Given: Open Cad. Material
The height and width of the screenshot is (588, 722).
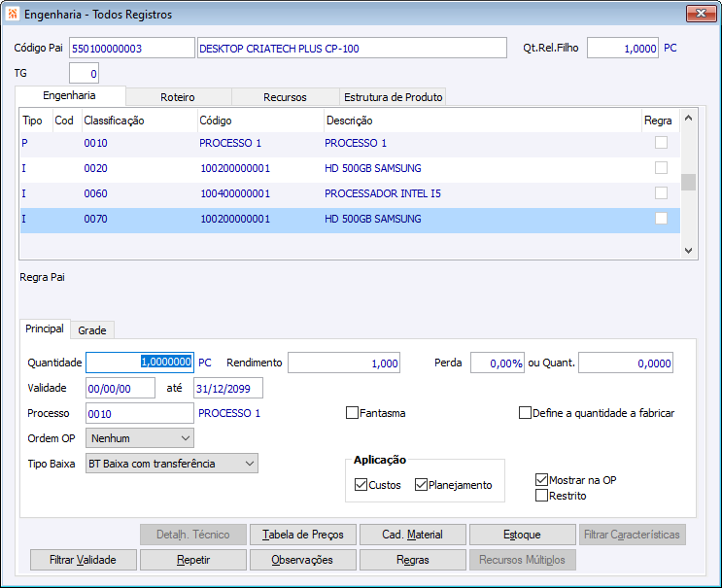Looking at the screenshot, I should 412,535.
